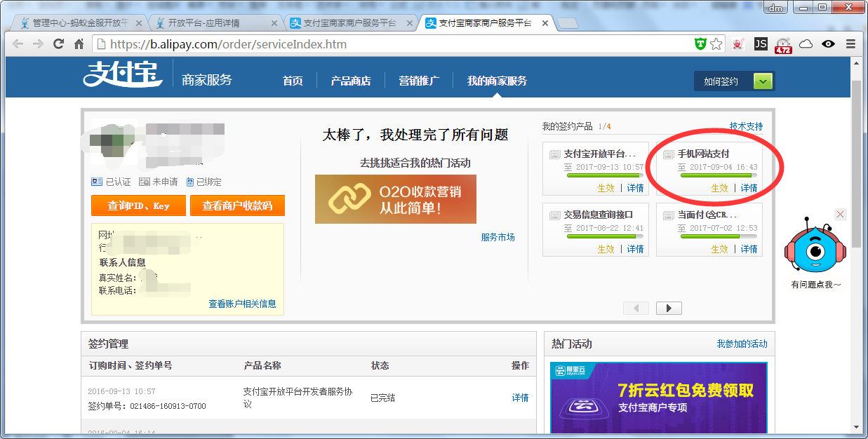Open the 服务市场 link

498,237
